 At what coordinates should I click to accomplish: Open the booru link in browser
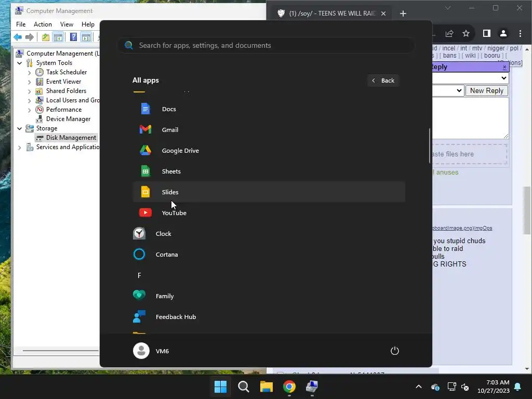coord(492,55)
